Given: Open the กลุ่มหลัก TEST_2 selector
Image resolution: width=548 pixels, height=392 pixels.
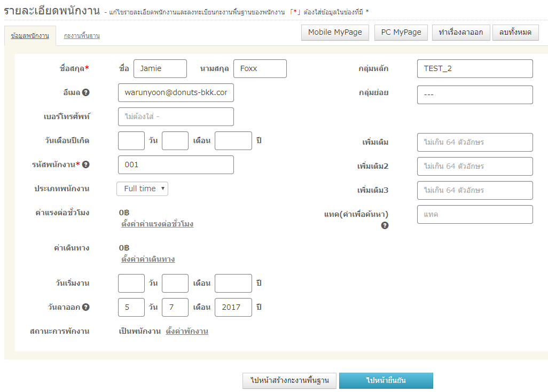Looking at the screenshot, I should (x=474, y=68).
